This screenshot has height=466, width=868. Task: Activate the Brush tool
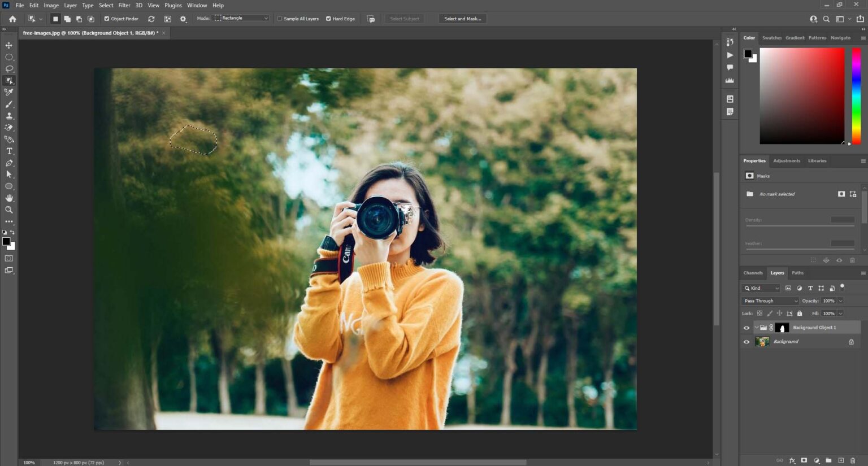[8, 104]
